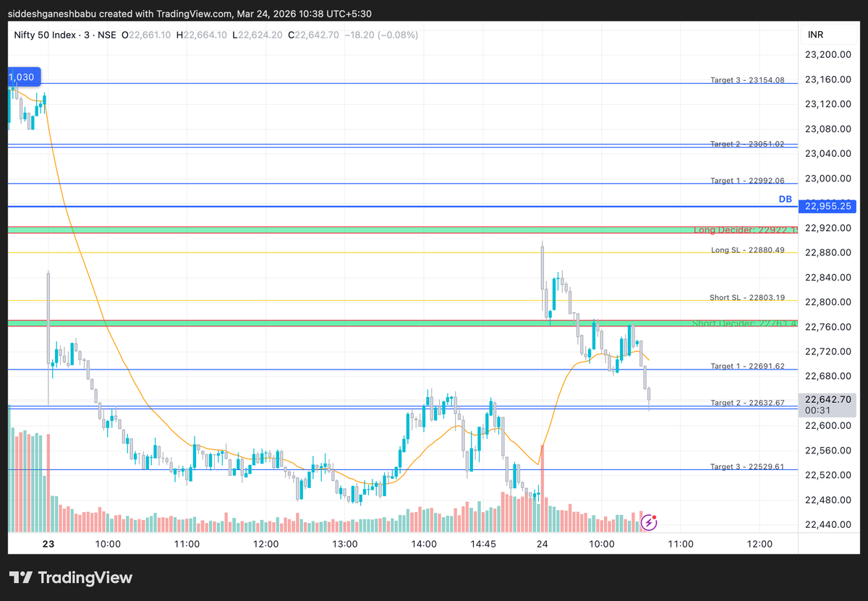Click the label Long SL - 22880.49
Viewport: 868px width, 601px height.
(x=748, y=250)
